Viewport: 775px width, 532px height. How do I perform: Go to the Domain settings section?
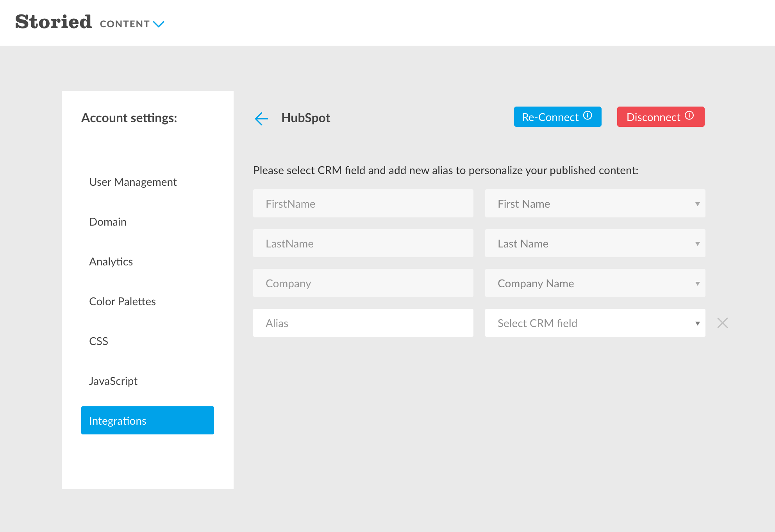(x=108, y=222)
